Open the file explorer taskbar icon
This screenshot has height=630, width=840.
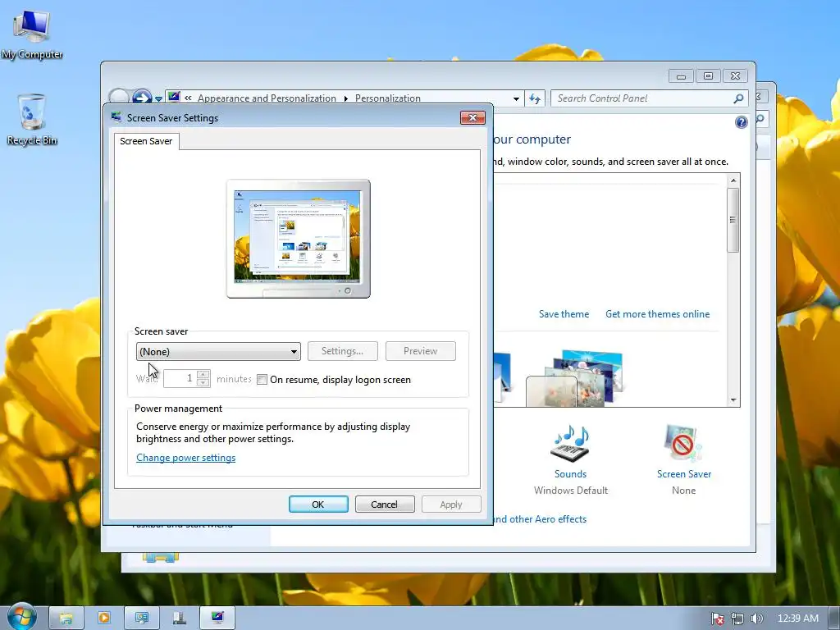tap(66, 619)
